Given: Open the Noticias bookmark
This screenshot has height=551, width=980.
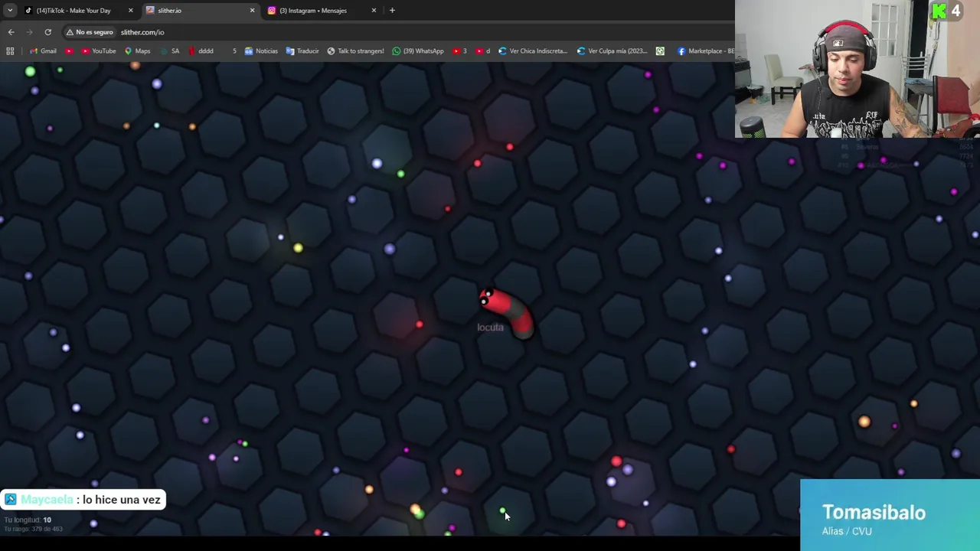Looking at the screenshot, I should tap(261, 51).
